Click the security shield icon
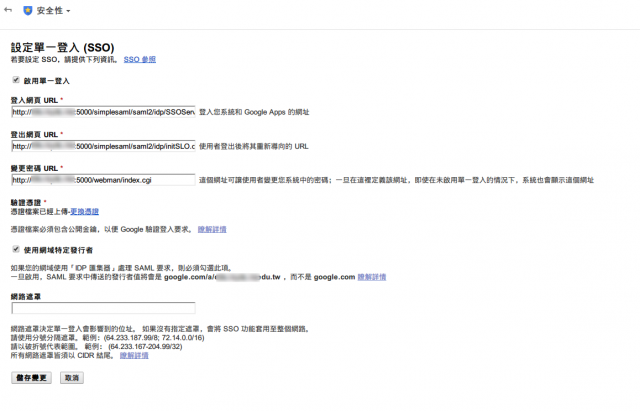 pyautogui.click(x=28, y=11)
